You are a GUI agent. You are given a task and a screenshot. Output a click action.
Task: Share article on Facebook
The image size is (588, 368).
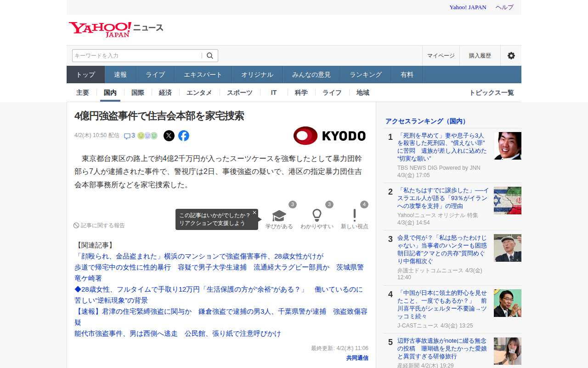point(184,136)
